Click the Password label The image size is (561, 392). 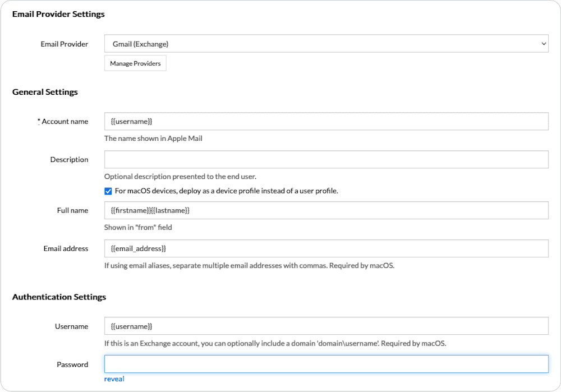click(72, 365)
